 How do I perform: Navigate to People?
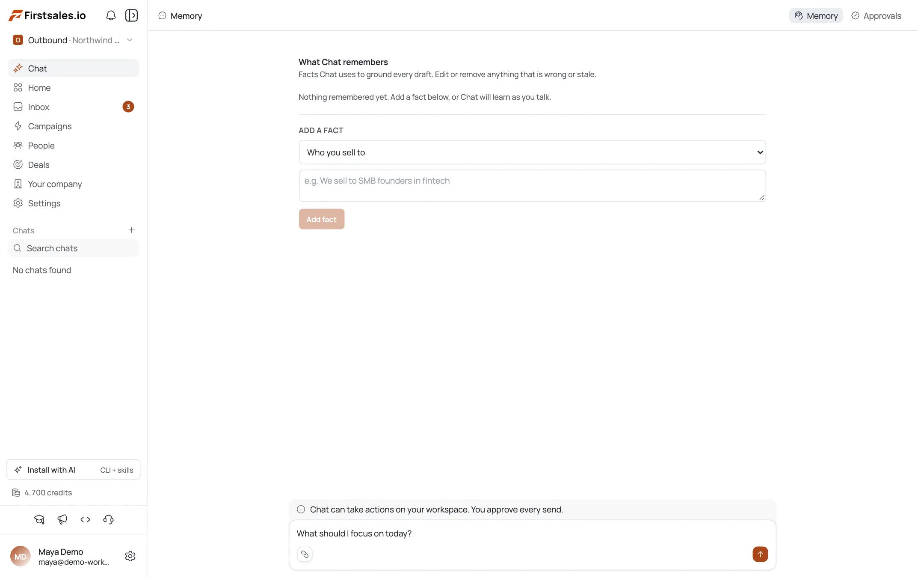[x=73, y=146]
